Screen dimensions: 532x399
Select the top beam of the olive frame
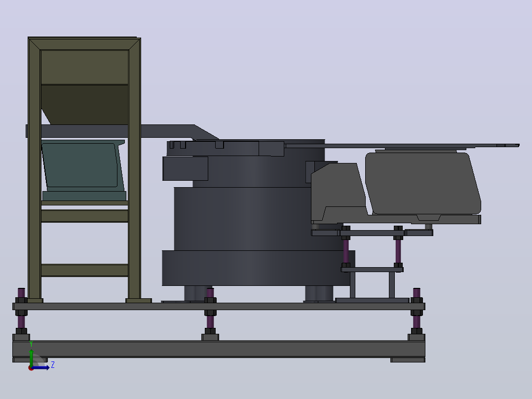click(x=84, y=43)
